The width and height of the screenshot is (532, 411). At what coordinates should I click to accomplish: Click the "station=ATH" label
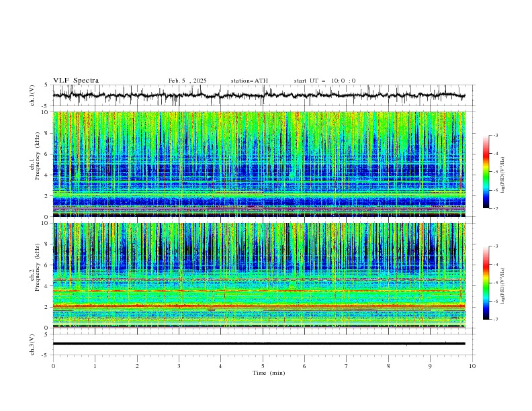click(x=249, y=81)
